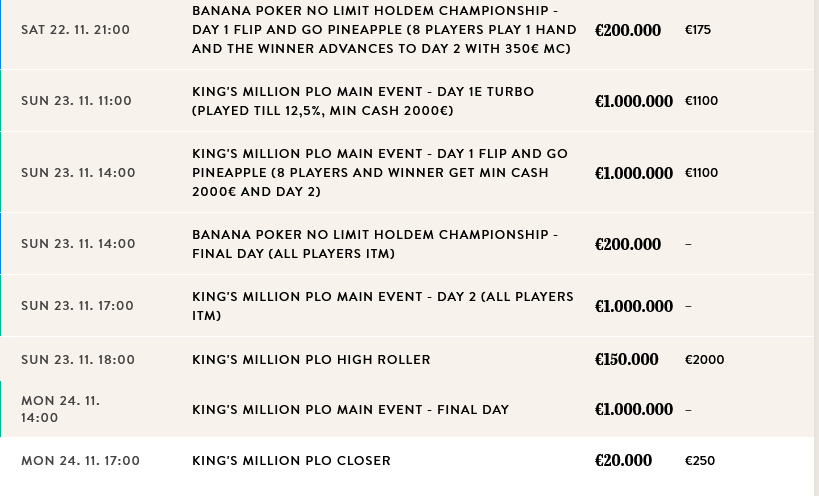Select the SUN 23. 11. 18:00 time cell
819x496 pixels.
[x=77, y=360]
